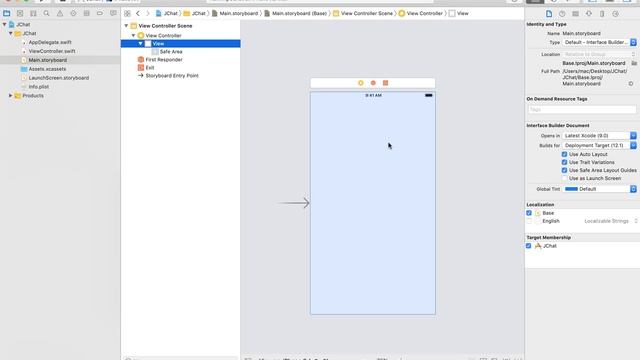Open the Project navigator folder icon
The height and width of the screenshot is (360, 640).
[x=7, y=13]
